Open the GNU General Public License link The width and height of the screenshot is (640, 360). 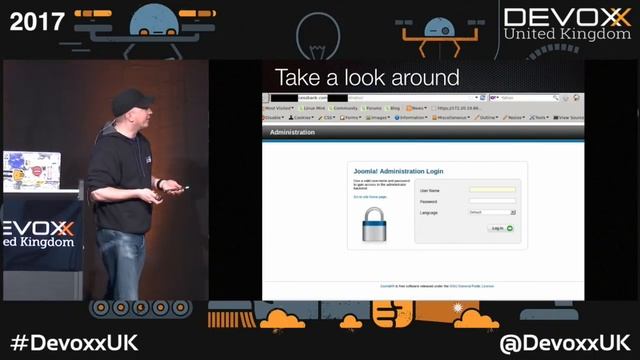[471, 287]
